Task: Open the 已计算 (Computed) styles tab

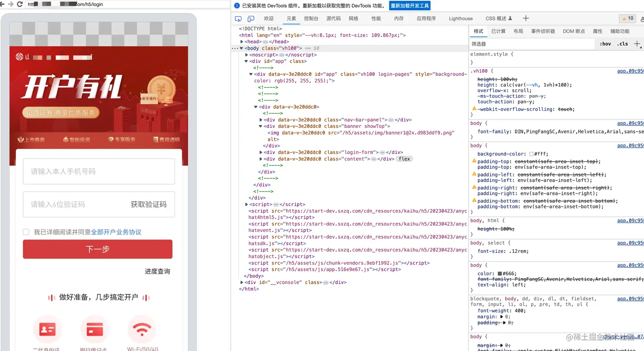Action: pos(498,31)
